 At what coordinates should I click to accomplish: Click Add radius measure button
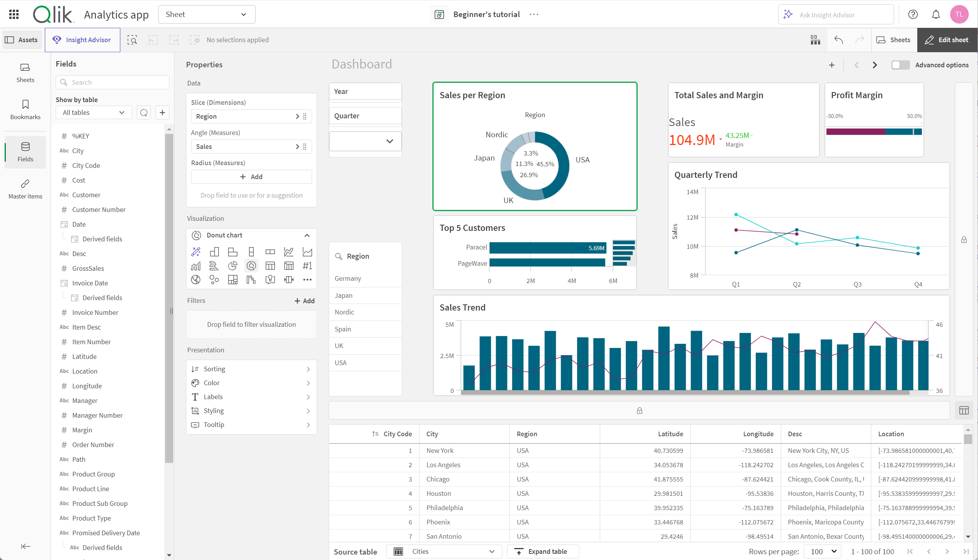(x=251, y=176)
